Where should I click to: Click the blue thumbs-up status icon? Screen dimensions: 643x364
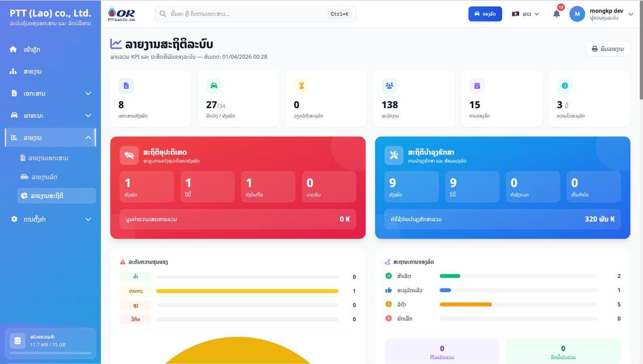388,290
